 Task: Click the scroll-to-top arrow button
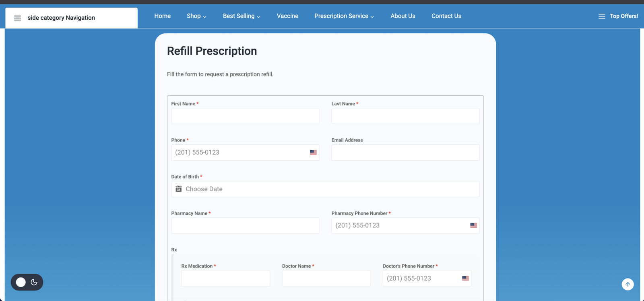point(627,284)
